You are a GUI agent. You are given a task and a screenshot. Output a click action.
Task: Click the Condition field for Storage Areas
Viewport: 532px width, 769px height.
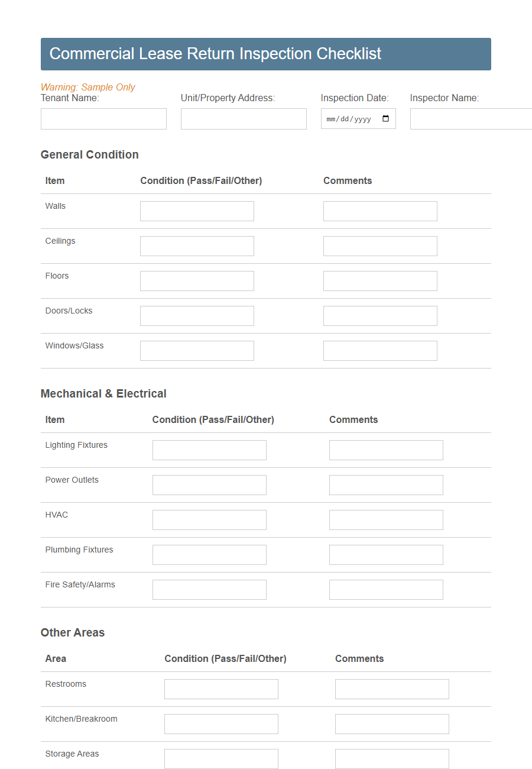[221, 758]
